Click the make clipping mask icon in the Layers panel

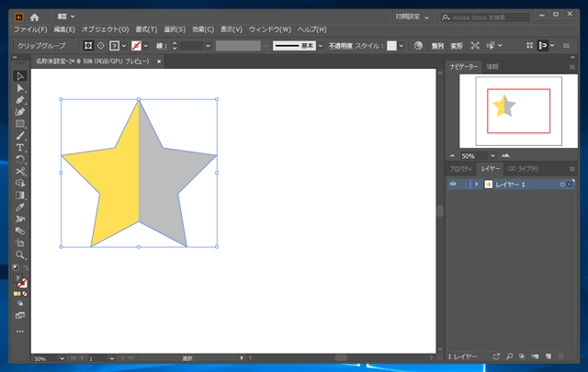coord(522,356)
